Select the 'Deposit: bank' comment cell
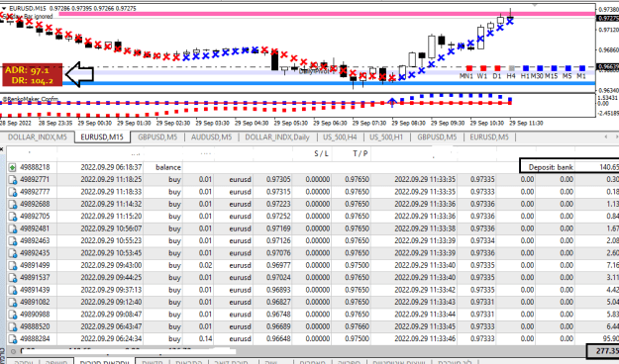The height and width of the screenshot is (364, 619). click(x=551, y=167)
